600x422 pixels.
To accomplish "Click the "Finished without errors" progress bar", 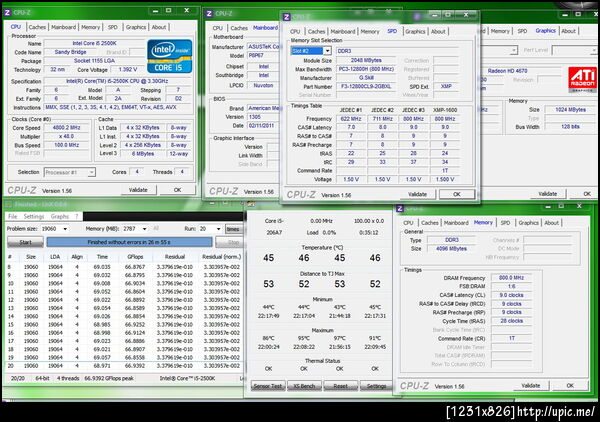I will click(x=129, y=242).
